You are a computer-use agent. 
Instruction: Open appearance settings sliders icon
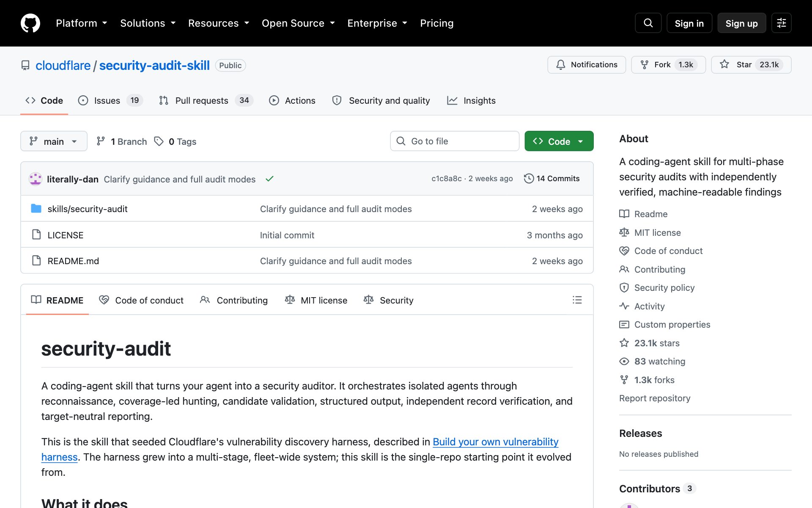[781, 23]
